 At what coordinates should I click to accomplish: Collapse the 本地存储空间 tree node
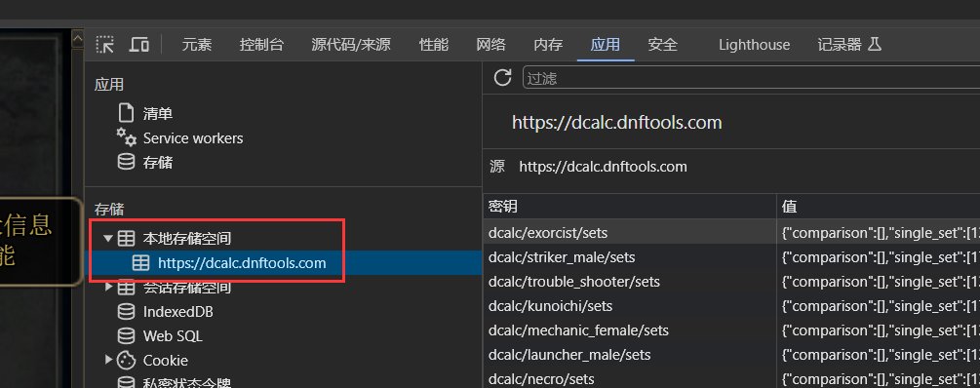(x=108, y=238)
